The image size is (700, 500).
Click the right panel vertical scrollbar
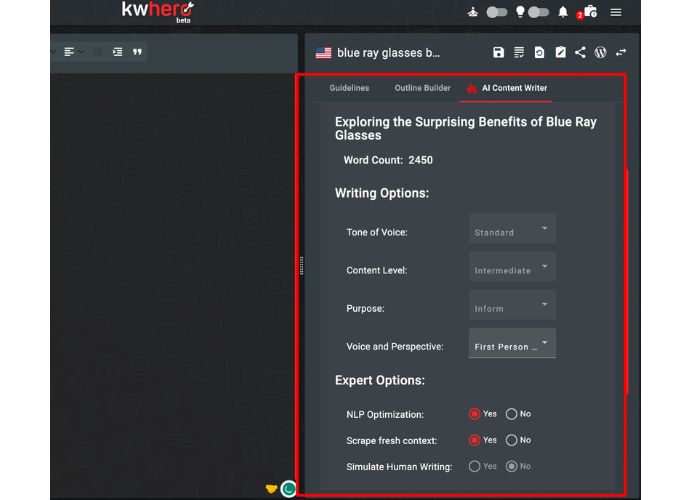click(x=626, y=281)
